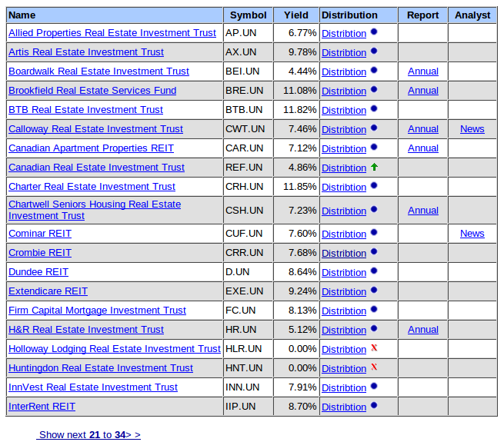The image size is (504, 442).
Task: Open Distribtion link in INN.UN row
Action: pos(344,388)
